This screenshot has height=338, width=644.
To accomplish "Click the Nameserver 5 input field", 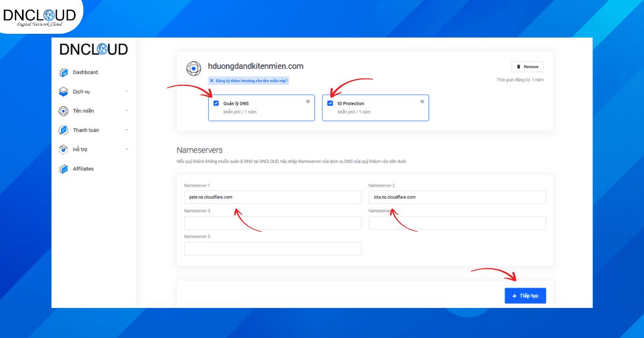I will click(x=273, y=249).
